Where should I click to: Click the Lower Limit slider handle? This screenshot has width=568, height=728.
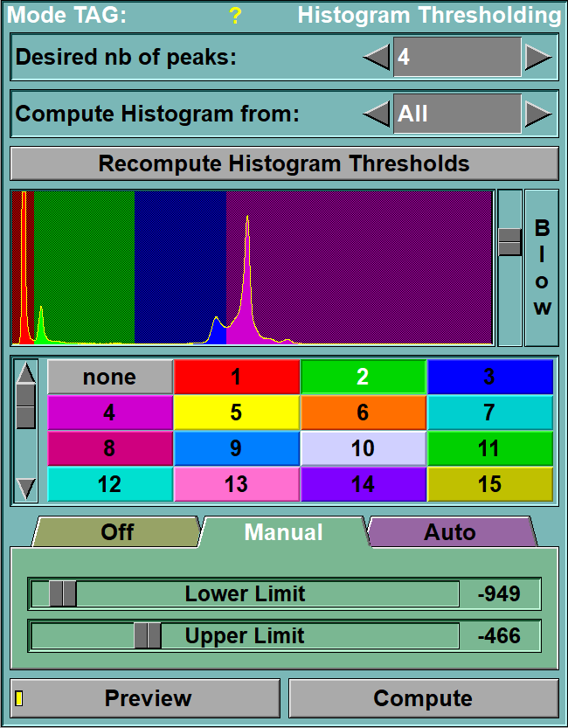[x=63, y=593]
